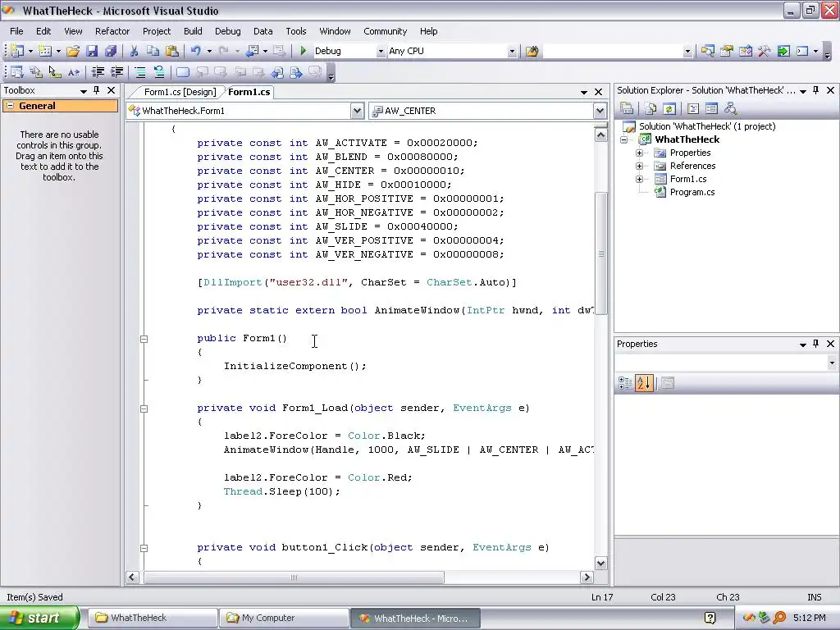This screenshot has height=630, width=840.
Task: Open the Community menu
Action: click(386, 31)
